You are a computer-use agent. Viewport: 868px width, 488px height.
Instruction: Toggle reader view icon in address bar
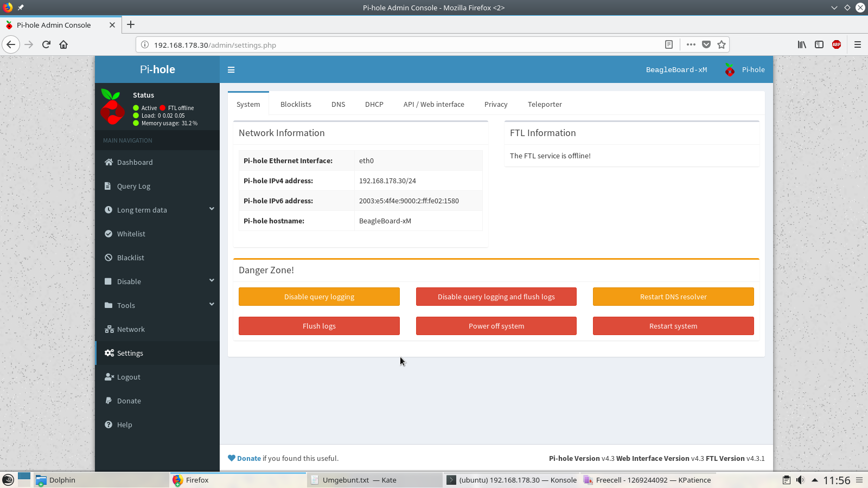[669, 44]
